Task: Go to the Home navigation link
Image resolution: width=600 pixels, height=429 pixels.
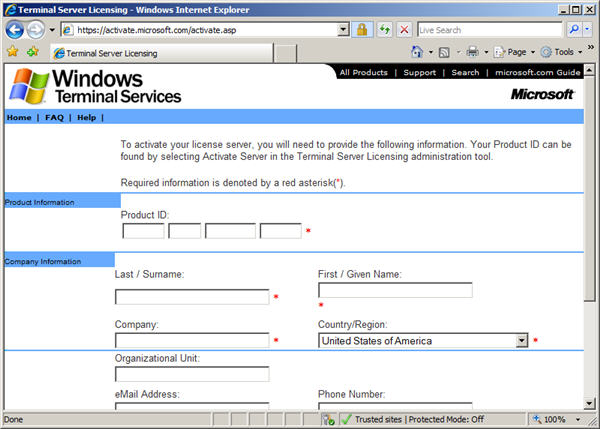Action: pyautogui.click(x=19, y=117)
